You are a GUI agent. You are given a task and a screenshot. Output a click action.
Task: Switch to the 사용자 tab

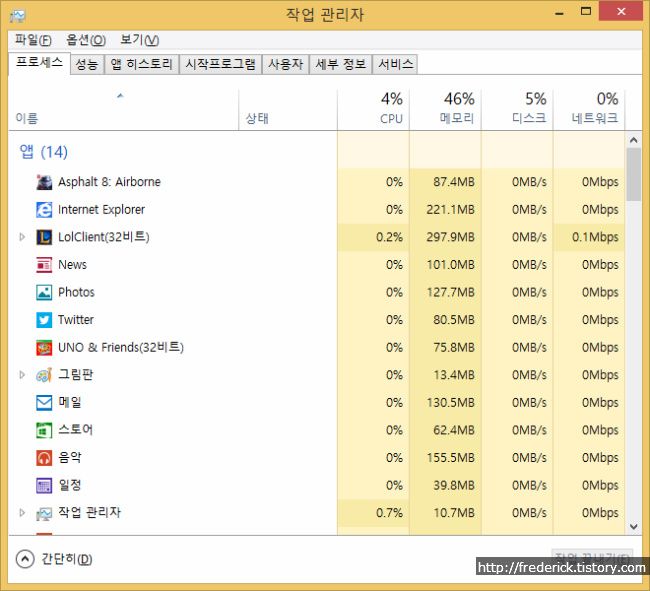tap(286, 64)
